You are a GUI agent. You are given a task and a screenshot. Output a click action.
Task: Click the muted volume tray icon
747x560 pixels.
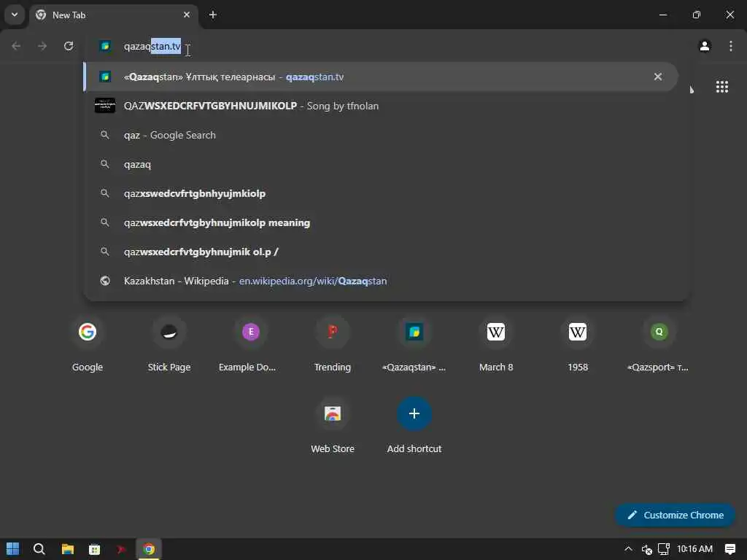coord(646,549)
